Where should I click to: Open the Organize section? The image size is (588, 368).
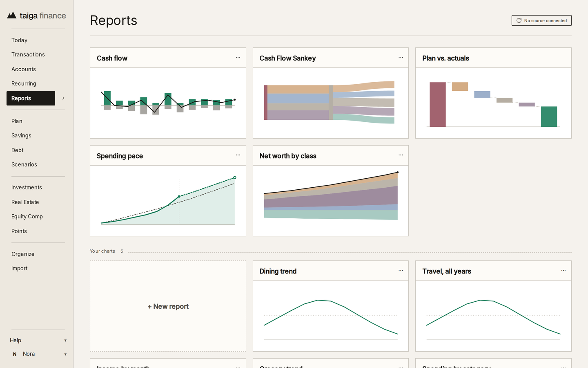[x=23, y=254]
